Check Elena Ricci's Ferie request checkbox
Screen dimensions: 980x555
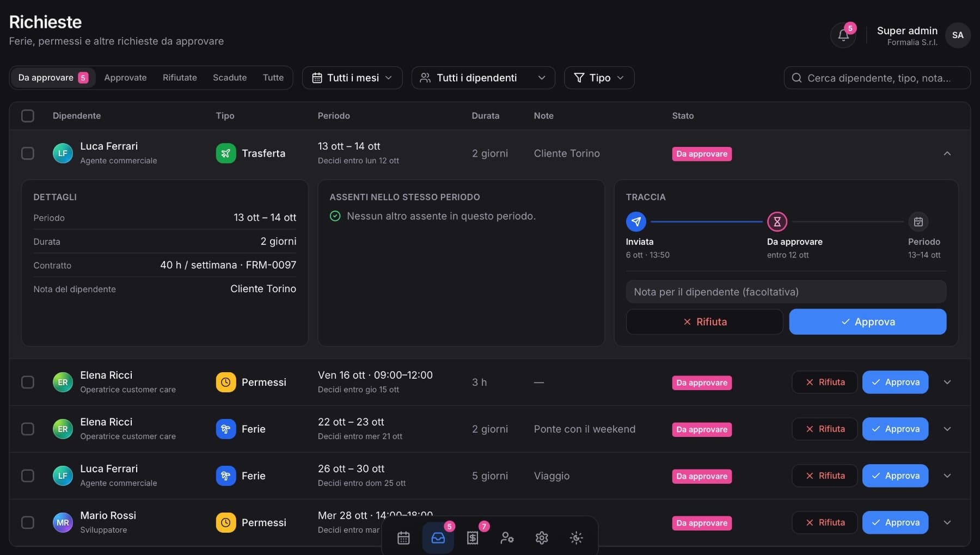[28, 429]
